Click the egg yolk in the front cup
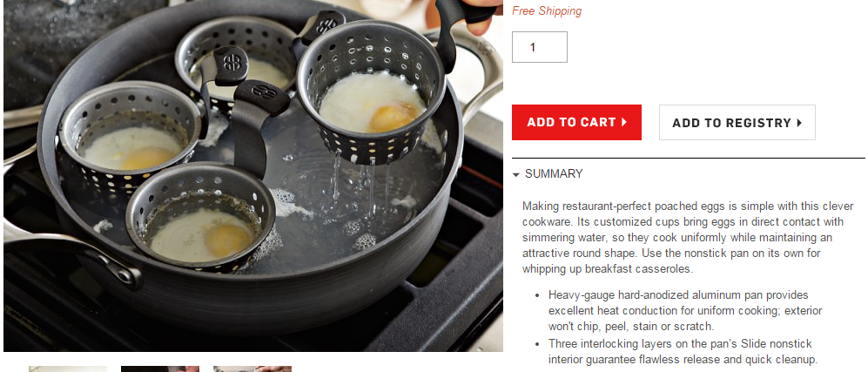Viewport: 868px width, 372px height. pyautogui.click(x=228, y=240)
